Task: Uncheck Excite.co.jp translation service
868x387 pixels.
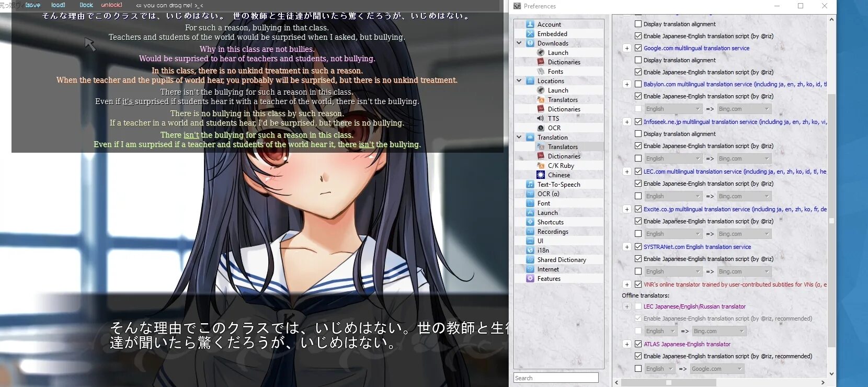Action: pyautogui.click(x=638, y=209)
